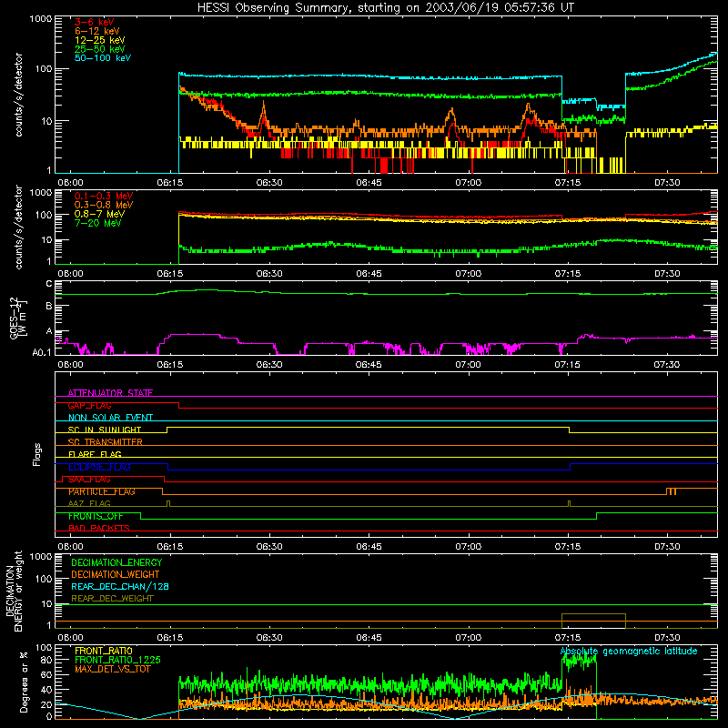Click the blue ECLIPSE_FLAG label

99,467
